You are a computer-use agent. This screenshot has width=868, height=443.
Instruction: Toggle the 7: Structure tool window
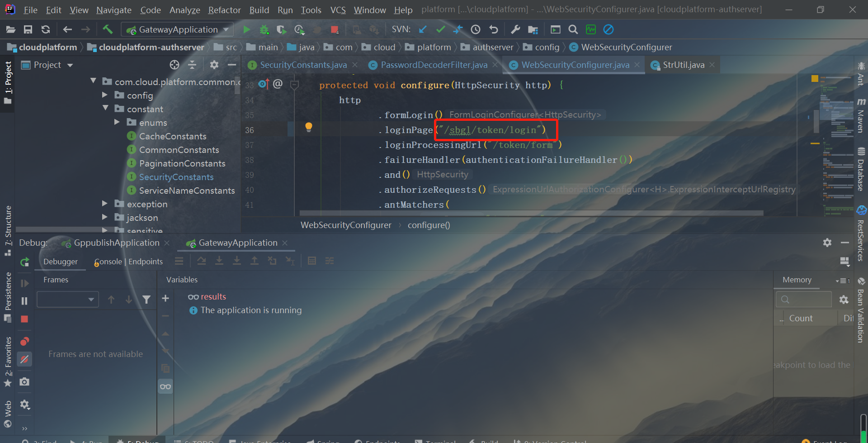[x=8, y=230]
